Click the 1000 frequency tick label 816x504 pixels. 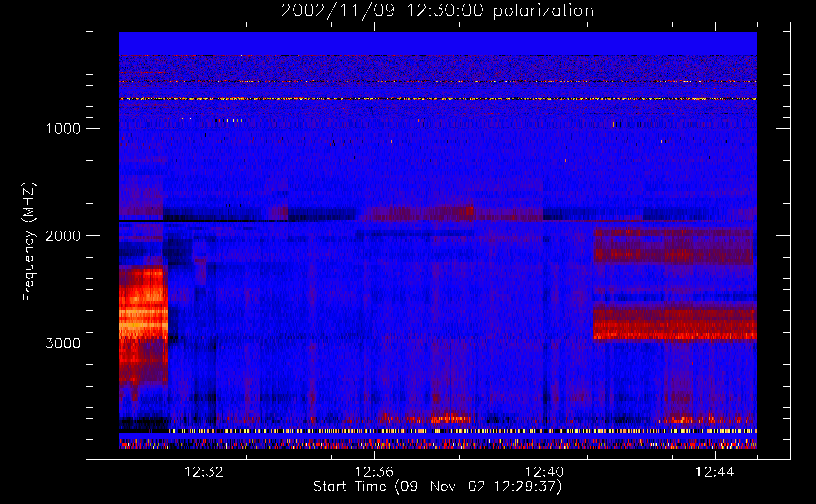click(64, 129)
